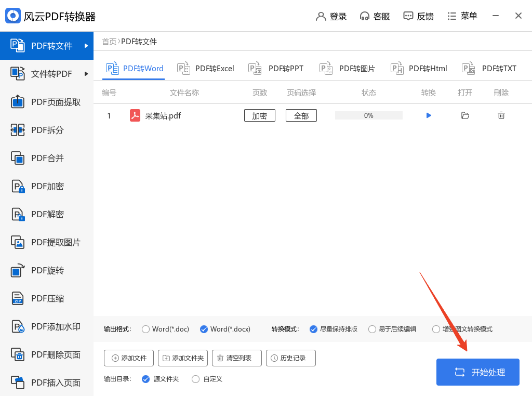Screen dimensions: 532x396
Task: Open the PDF旋转 tool
Action: pyautogui.click(x=46, y=270)
